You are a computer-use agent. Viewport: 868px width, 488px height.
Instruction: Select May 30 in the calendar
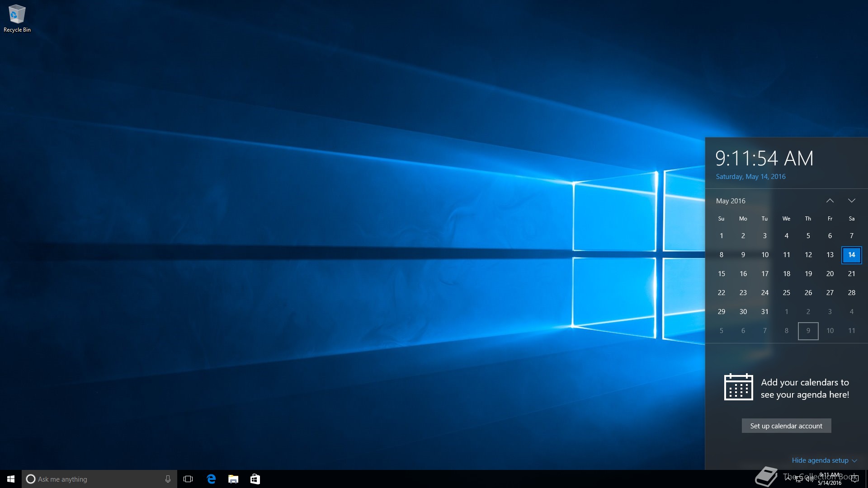743,312
